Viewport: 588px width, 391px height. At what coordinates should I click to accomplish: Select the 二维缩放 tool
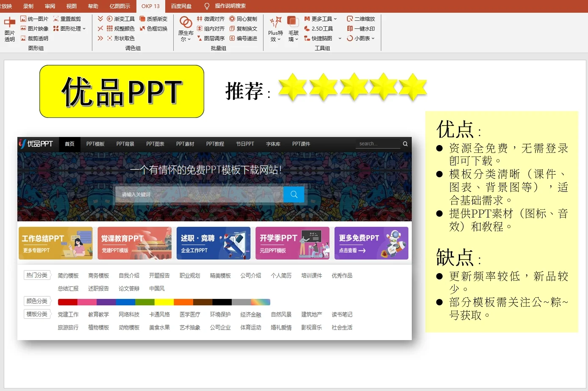point(362,19)
